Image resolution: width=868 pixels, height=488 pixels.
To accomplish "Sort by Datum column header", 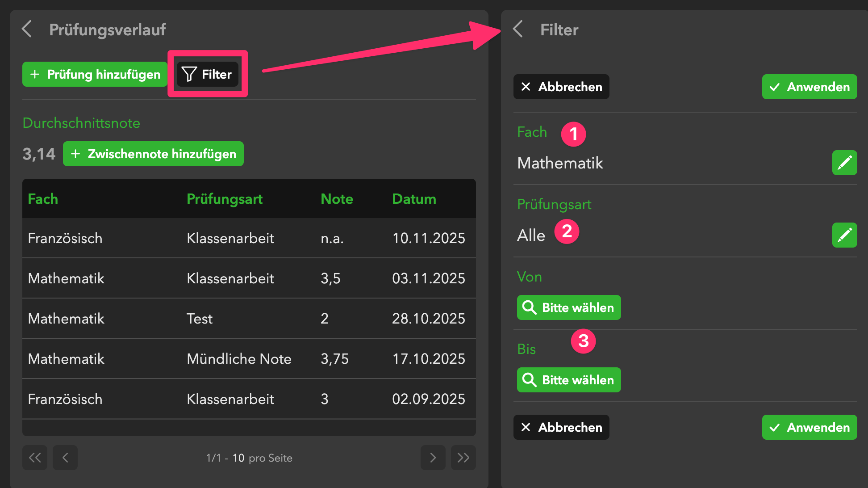I will pos(414,199).
